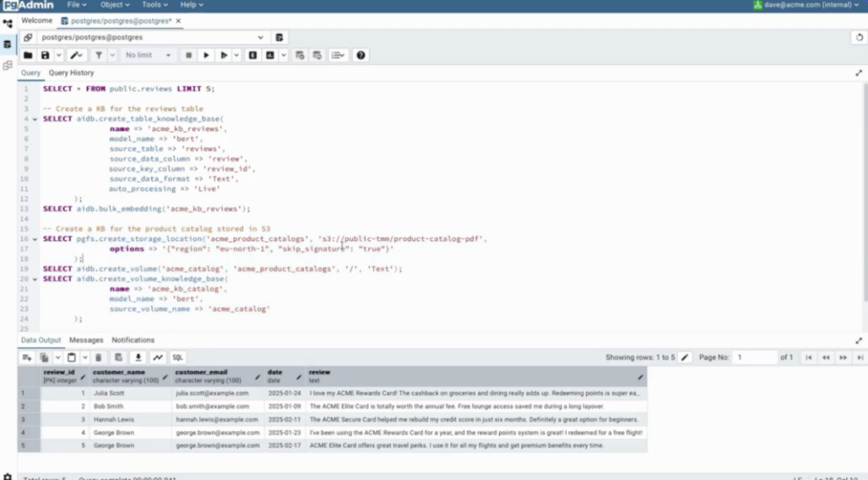The width and height of the screenshot is (868, 480).
Task: Click the Add row icon in results toolbar
Action: pos(27,358)
